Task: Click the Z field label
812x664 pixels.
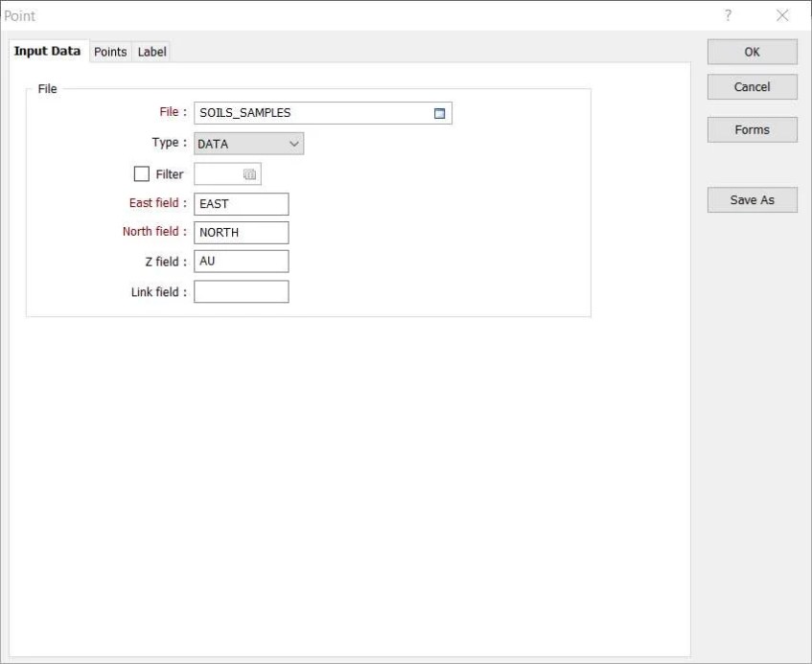Action: pos(166,262)
